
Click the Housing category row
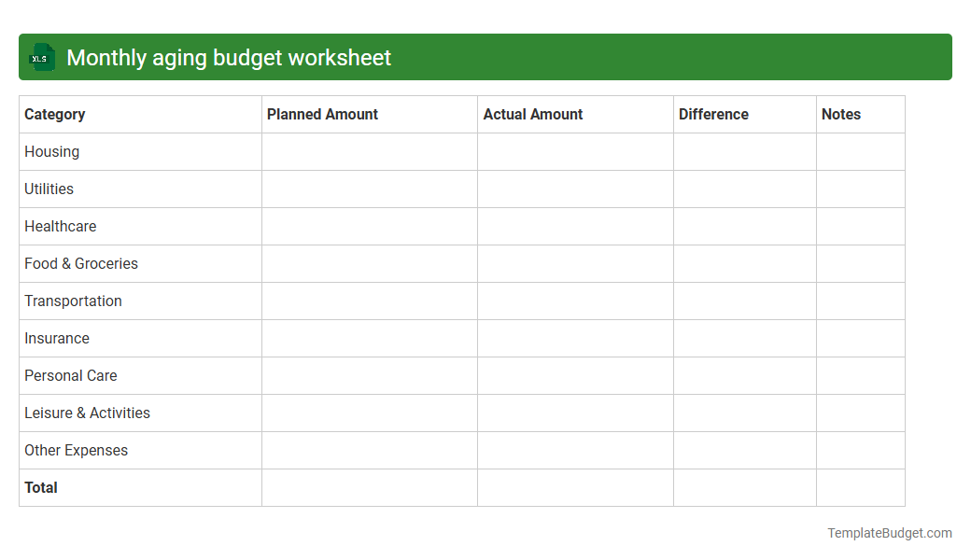[51, 151]
